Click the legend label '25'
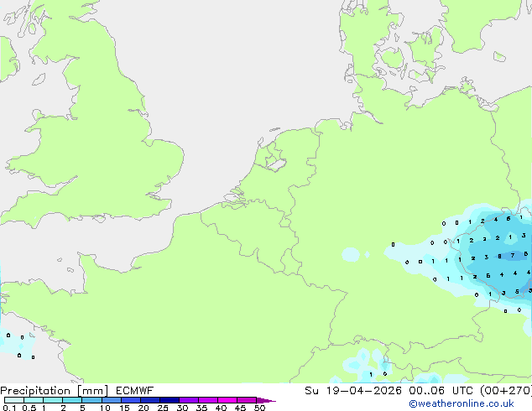 (x=163, y=408)
